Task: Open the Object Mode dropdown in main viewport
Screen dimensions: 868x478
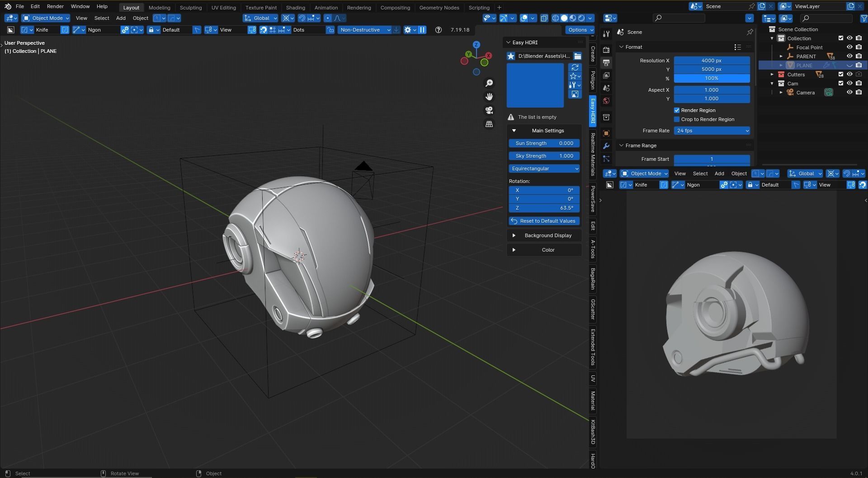Action: tap(46, 19)
